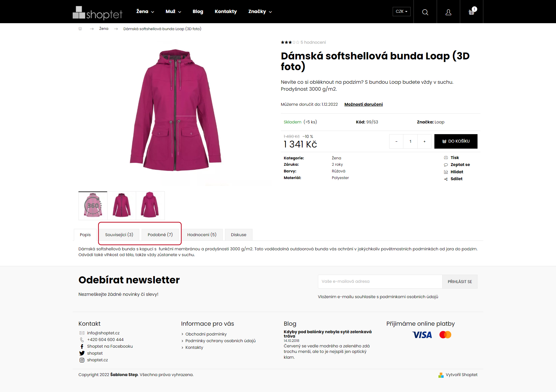The image size is (556, 392).
Task: Click the Tisk print link
Action: pyautogui.click(x=455, y=158)
